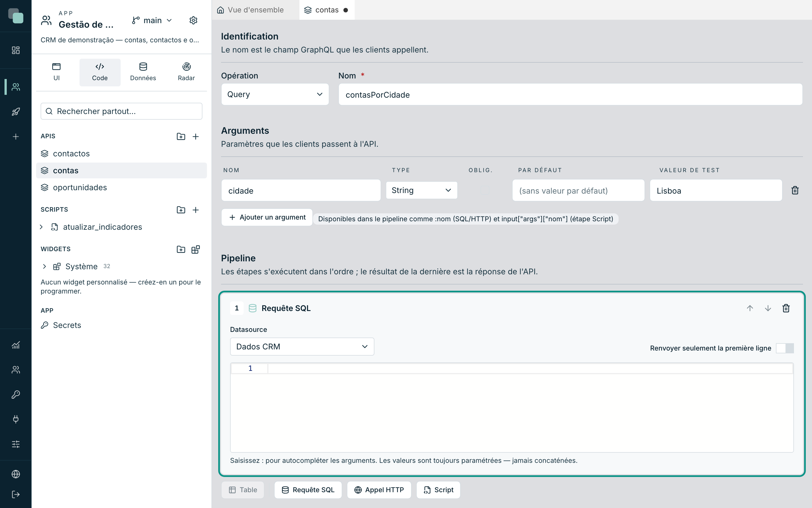Screen dimensions: 812x508
Task: Click the logout icon at the bottom of the left rail
Action: coord(16,494)
